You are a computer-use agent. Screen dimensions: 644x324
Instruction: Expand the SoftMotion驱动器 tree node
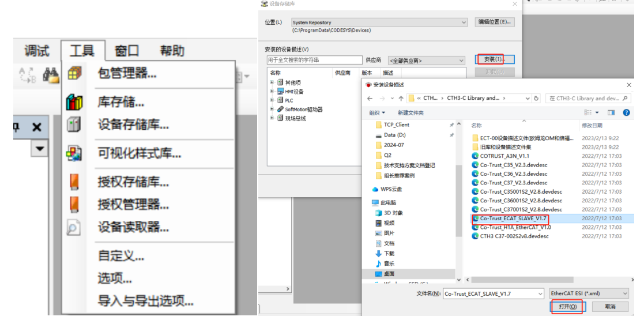tap(272, 109)
